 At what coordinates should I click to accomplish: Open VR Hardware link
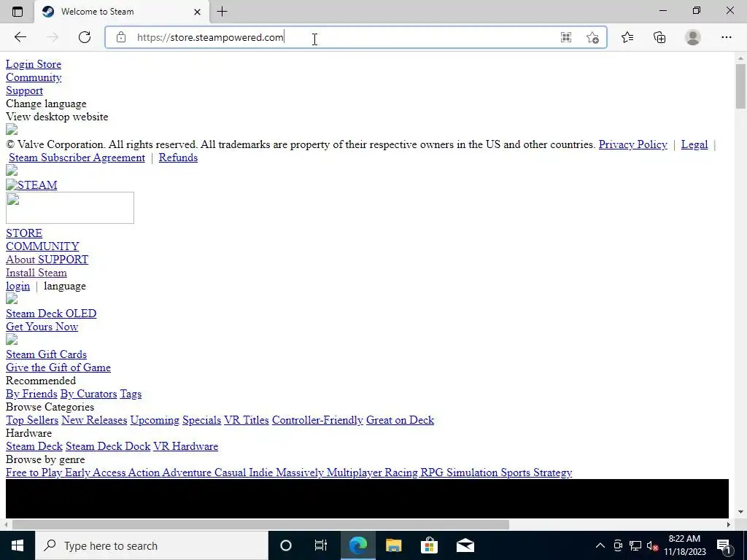186,446
